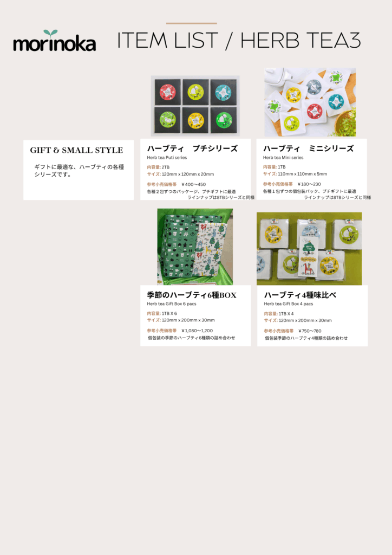Click the ¥750〜780 price text
The width and height of the screenshot is (392, 555).
(x=310, y=331)
